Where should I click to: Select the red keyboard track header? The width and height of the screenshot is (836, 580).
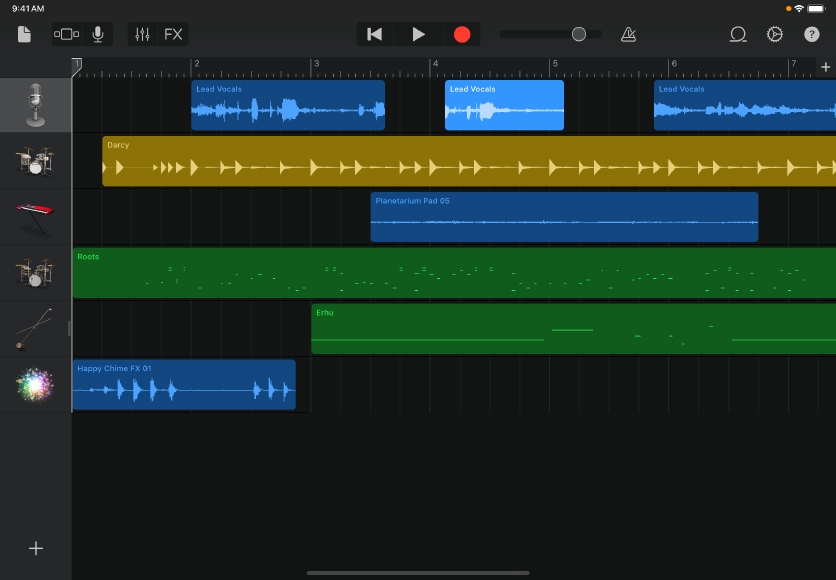pyautogui.click(x=36, y=217)
